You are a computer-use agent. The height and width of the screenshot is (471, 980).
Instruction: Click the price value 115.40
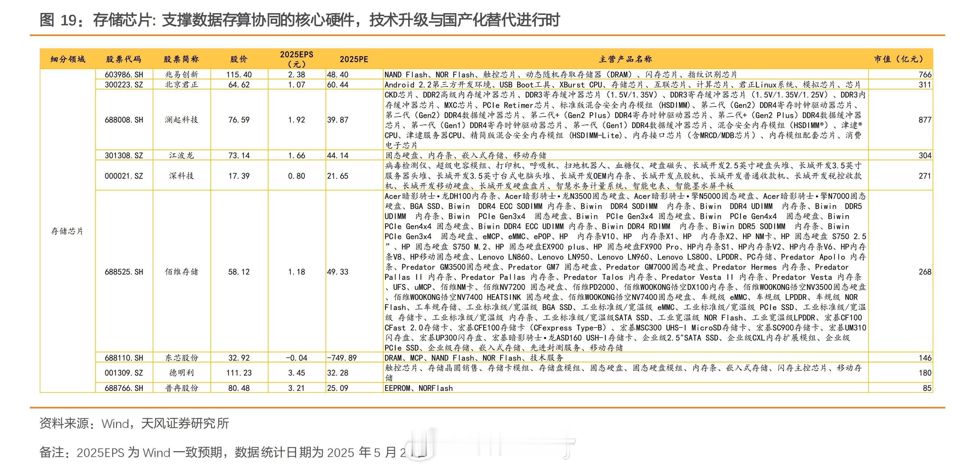(239, 74)
